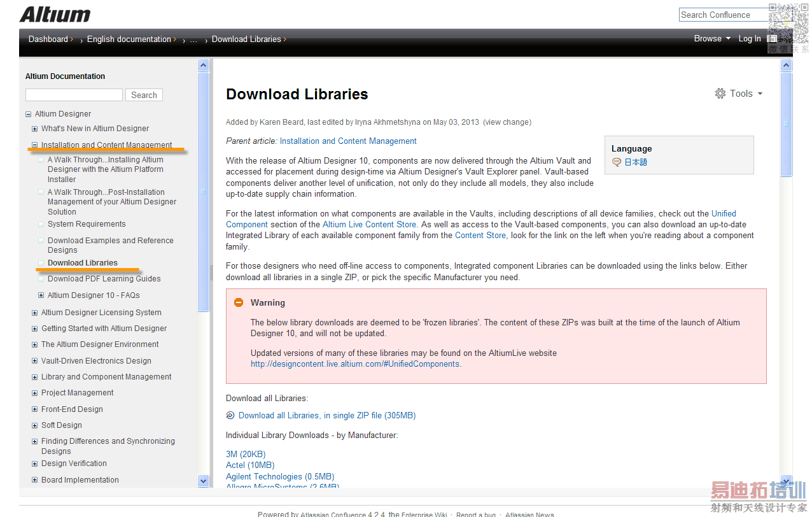Expand the Design Verification node
The image size is (812, 517).
tap(34, 464)
